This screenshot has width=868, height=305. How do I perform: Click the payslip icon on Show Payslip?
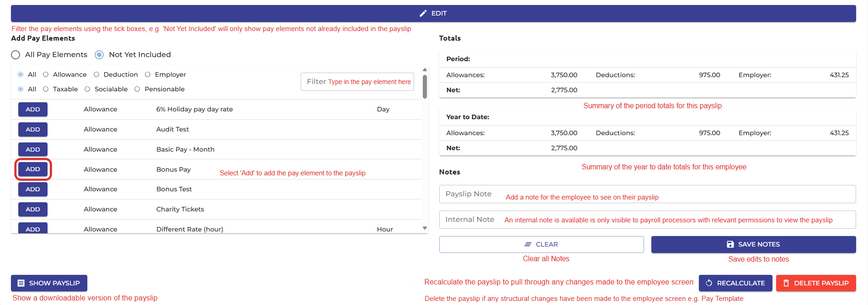pos(21,283)
